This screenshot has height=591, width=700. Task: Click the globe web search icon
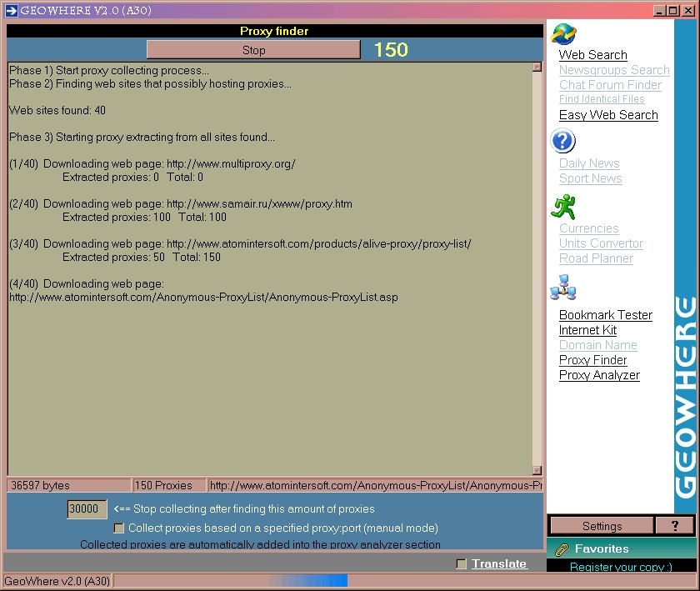pos(563,34)
